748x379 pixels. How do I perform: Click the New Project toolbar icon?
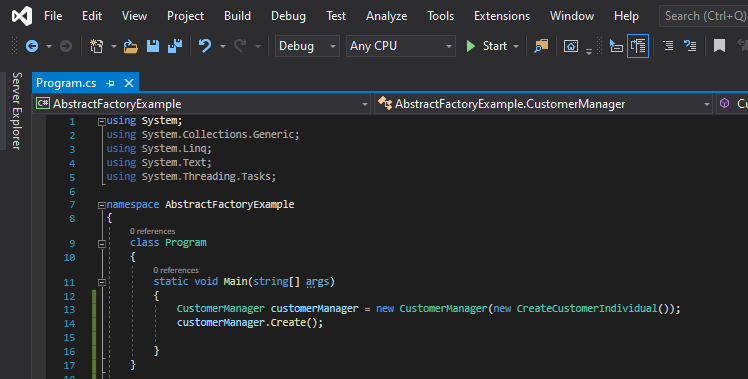click(96, 46)
